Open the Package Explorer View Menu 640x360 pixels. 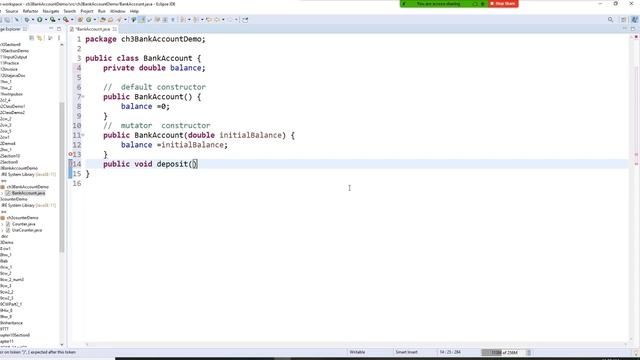(59, 38)
